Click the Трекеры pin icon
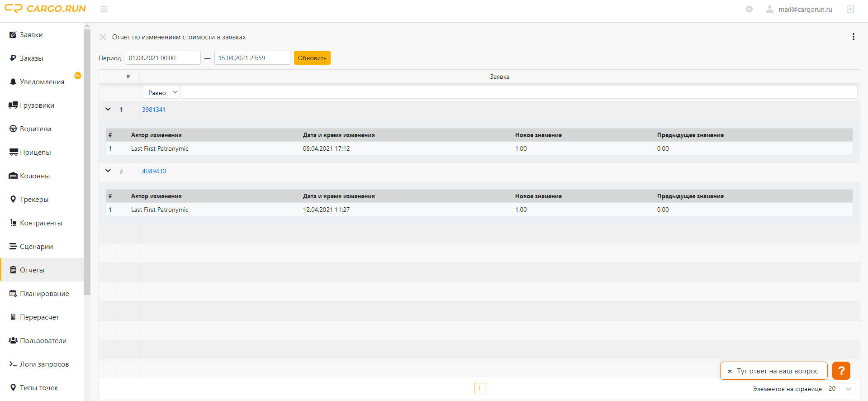868x401 pixels. pyautogui.click(x=13, y=199)
